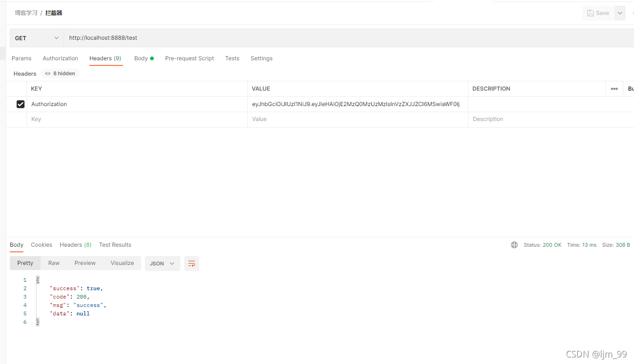
Task: Select the request Headers (9) tab
Action: pos(105,58)
